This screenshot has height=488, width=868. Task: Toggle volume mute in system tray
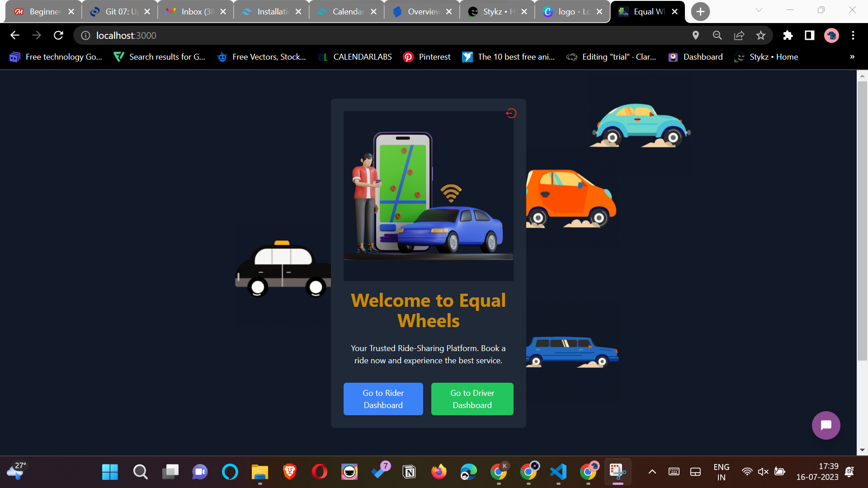click(763, 472)
